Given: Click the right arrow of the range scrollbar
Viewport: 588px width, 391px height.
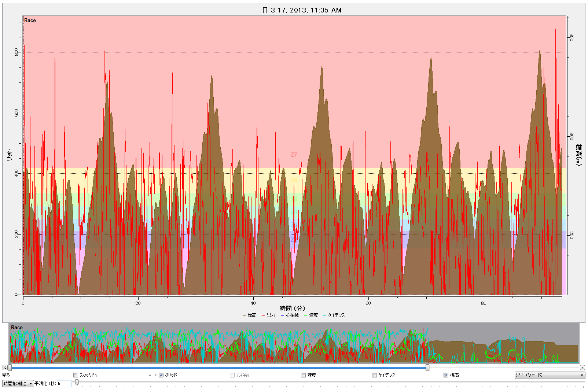Looking at the screenshot, I should pyautogui.click(x=582, y=368).
